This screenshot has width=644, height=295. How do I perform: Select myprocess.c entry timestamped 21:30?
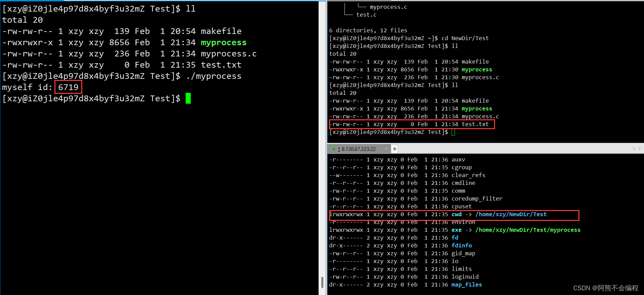[480, 77]
